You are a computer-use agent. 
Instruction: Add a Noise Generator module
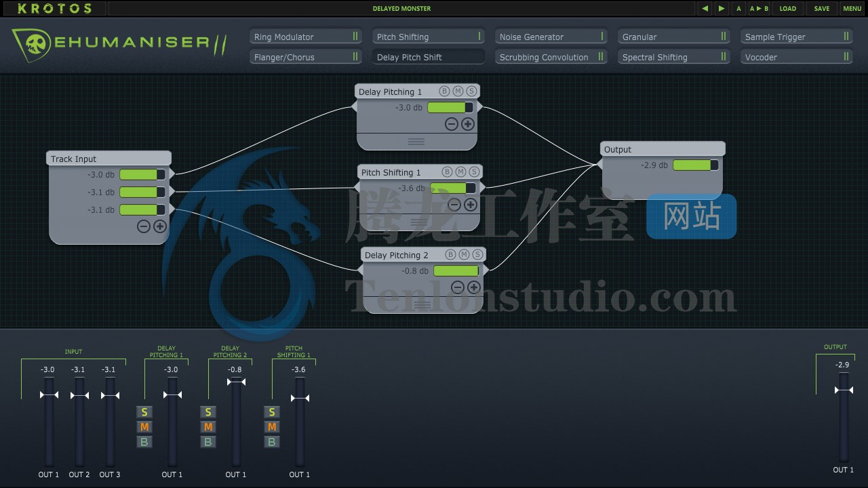point(551,37)
